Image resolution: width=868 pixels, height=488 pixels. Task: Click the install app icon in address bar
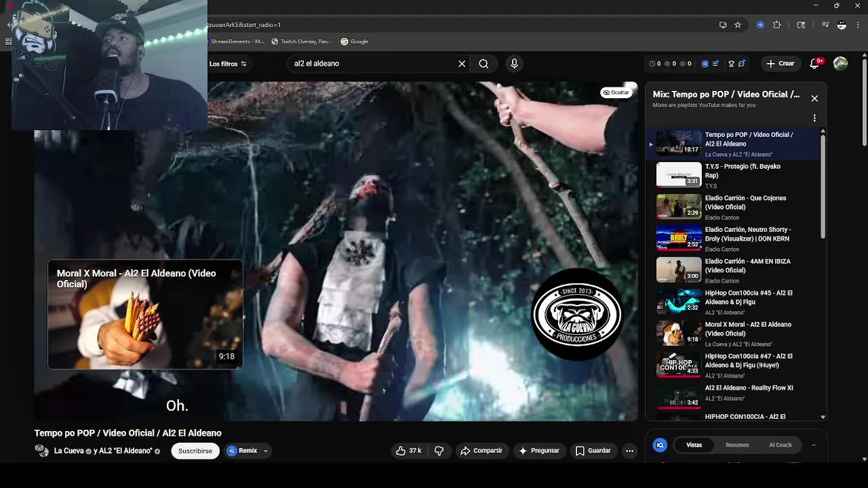click(723, 25)
